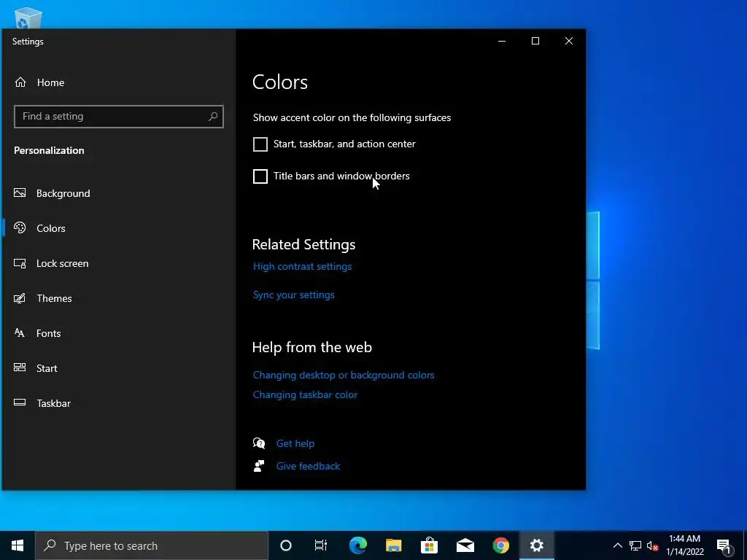Viewport: 747px width, 560px height.
Task: Open File Explorer from the taskbar
Action: (393, 545)
